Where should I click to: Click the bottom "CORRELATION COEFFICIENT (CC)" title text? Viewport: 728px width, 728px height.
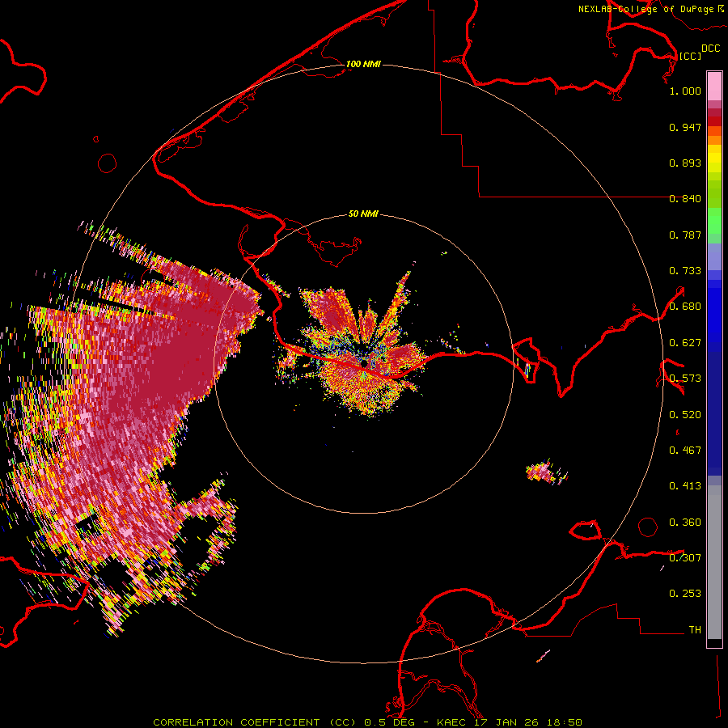tap(256, 722)
